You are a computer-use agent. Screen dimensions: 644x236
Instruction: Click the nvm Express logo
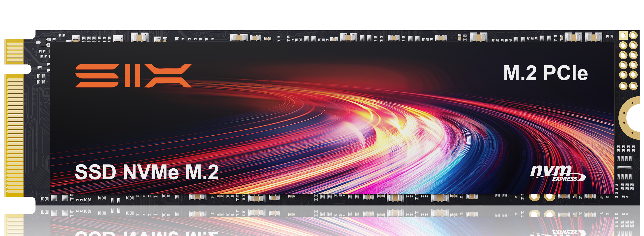click(557, 173)
